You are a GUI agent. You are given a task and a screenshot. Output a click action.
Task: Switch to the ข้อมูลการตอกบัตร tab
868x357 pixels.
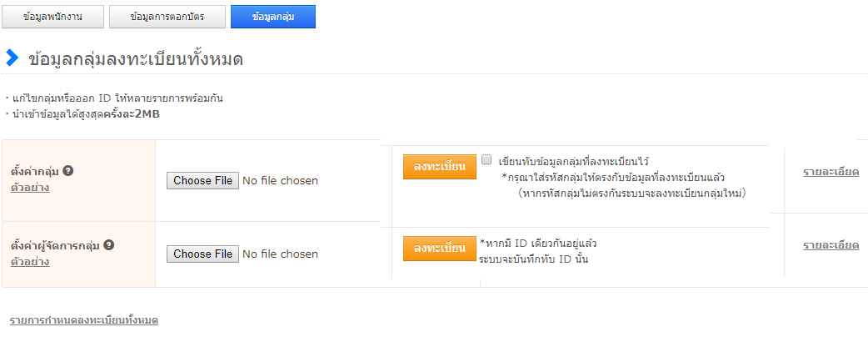coord(167,16)
